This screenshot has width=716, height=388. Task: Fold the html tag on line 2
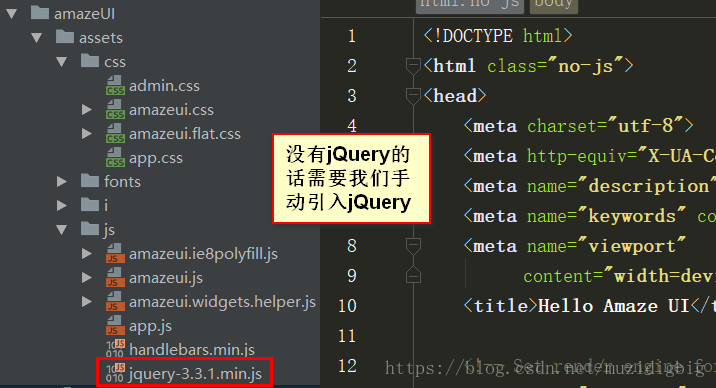point(413,66)
